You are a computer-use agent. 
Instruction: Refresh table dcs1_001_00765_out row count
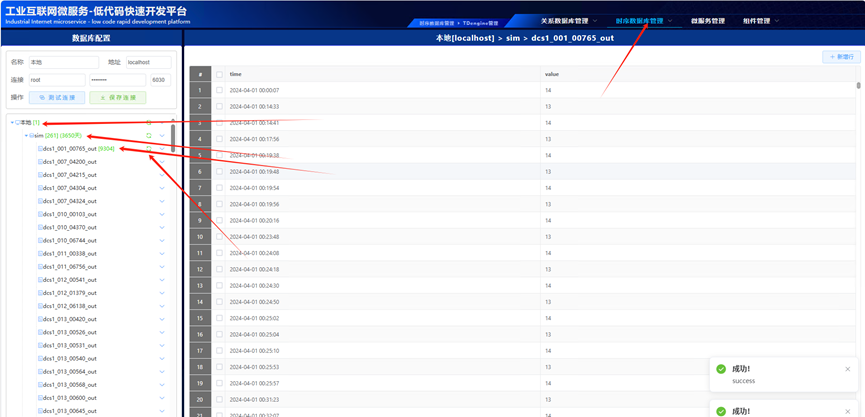148,149
